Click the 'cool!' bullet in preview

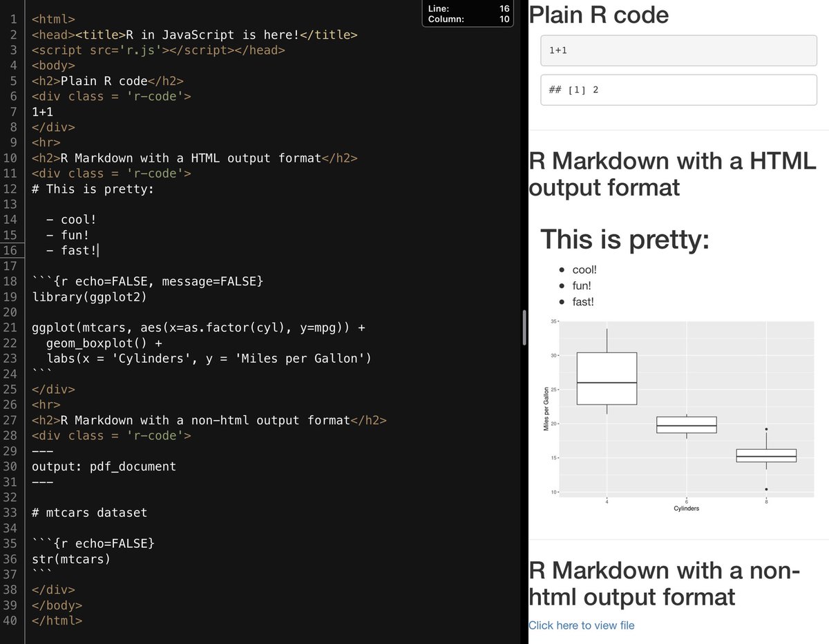click(584, 269)
